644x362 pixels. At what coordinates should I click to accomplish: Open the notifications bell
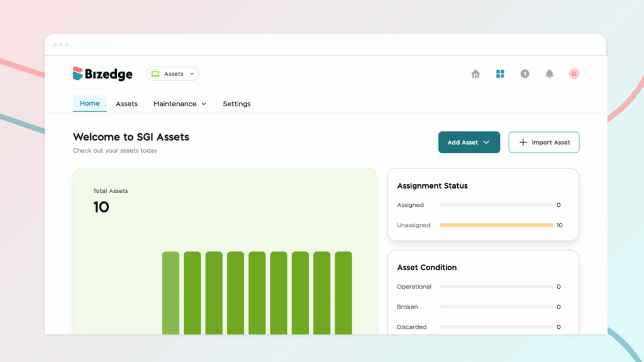pos(549,74)
